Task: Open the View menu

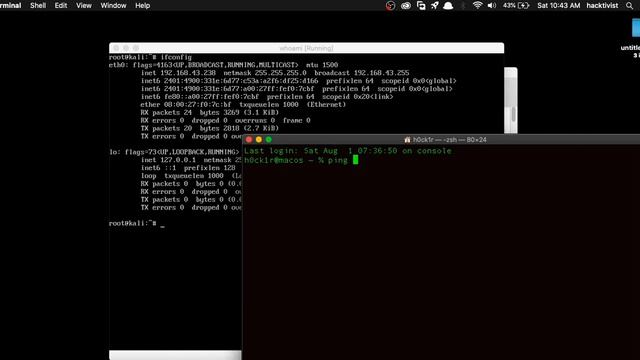Action: click(x=84, y=6)
